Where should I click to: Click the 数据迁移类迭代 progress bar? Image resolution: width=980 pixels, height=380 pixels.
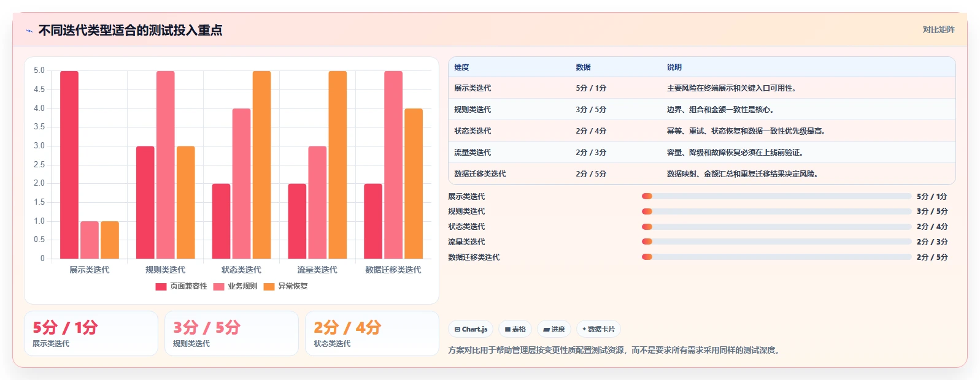tap(776, 257)
